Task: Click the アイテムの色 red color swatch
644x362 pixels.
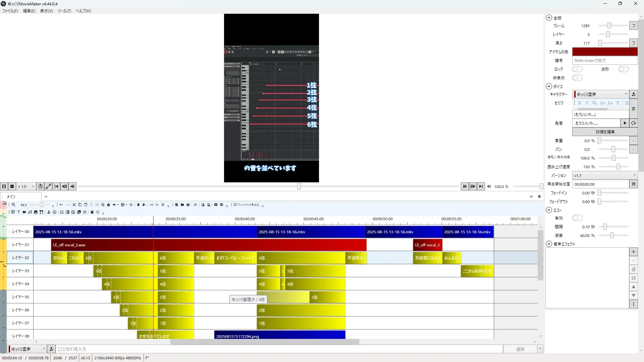Action: tap(604, 52)
